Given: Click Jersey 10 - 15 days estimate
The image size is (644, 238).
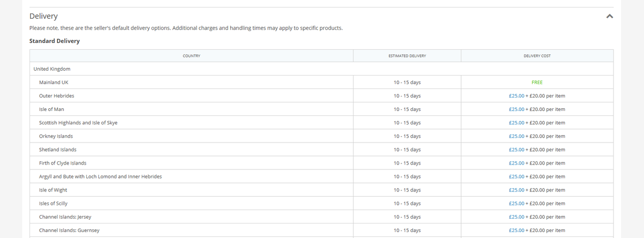Looking at the screenshot, I should 407,217.
